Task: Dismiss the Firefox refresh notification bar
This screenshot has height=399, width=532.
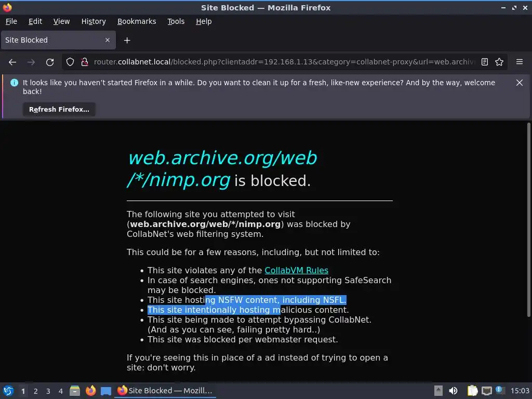Action: (520, 83)
